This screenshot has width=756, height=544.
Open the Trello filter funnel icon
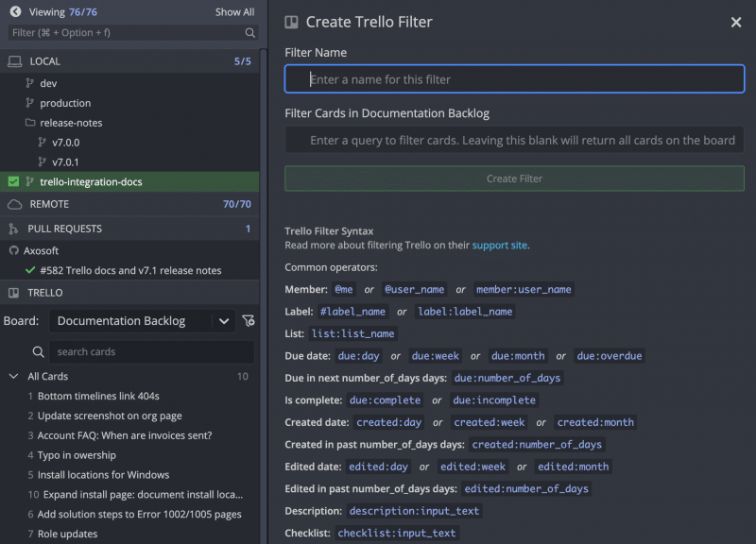point(249,321)
